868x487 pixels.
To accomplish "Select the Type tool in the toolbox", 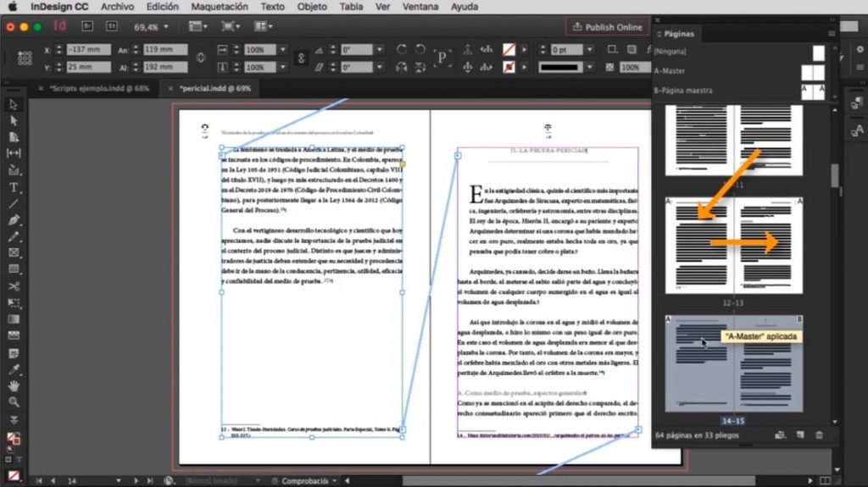I will [x=14, y=187].
